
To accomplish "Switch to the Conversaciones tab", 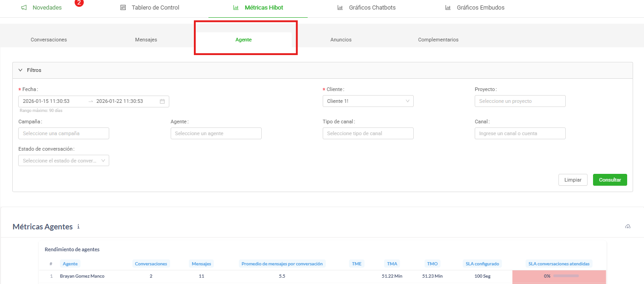I will [x=49, y=40].
